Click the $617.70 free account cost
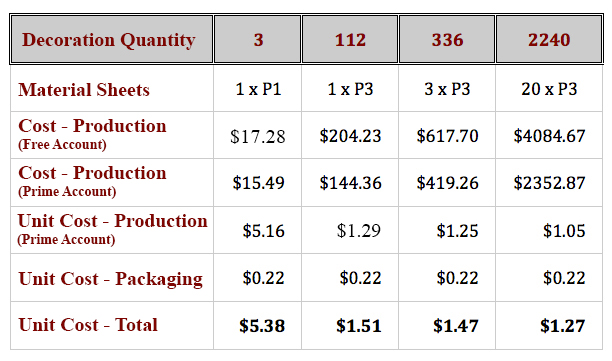Screen dimensions: 612x361 (x=447, y=136)
